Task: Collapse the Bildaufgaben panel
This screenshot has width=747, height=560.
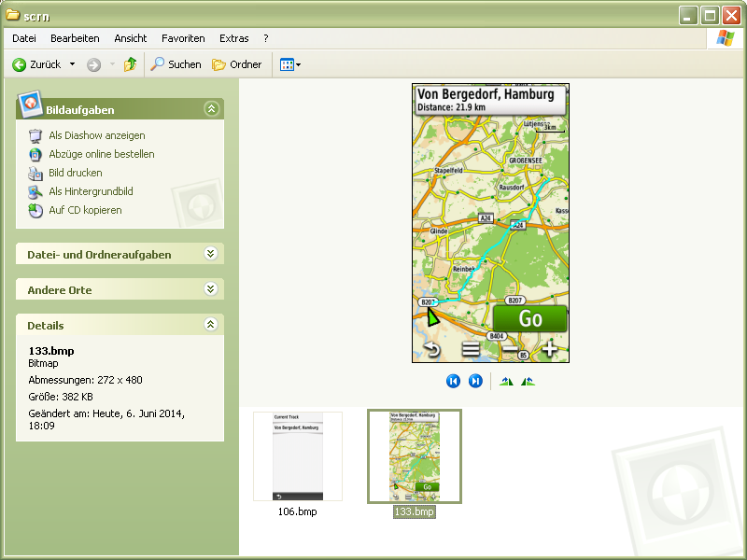Action: click(x=211, y=109)
